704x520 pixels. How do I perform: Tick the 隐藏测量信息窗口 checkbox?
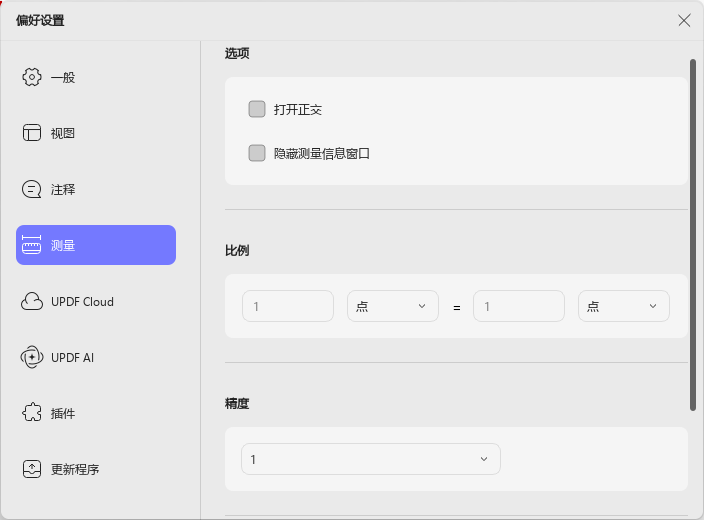257,153
